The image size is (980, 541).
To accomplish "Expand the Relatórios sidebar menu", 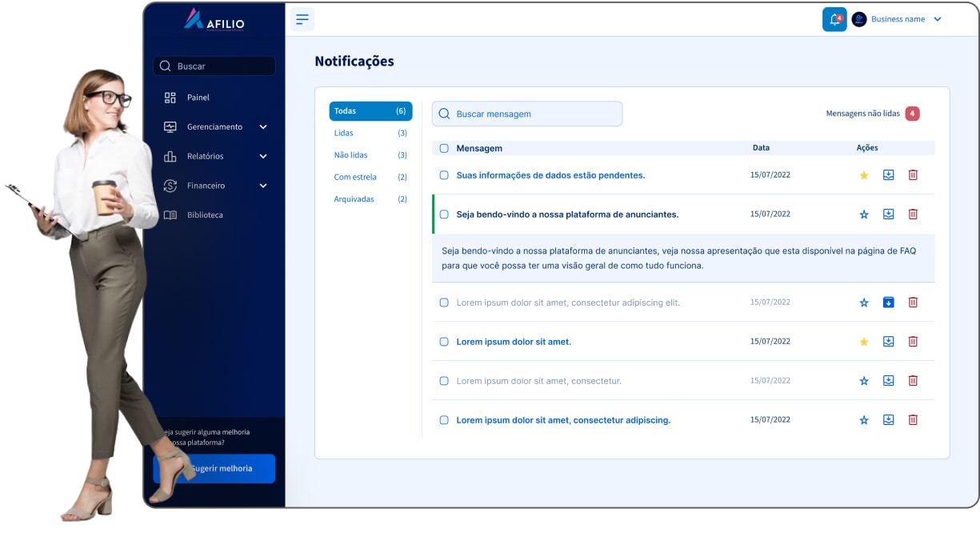I will [263, 157].
